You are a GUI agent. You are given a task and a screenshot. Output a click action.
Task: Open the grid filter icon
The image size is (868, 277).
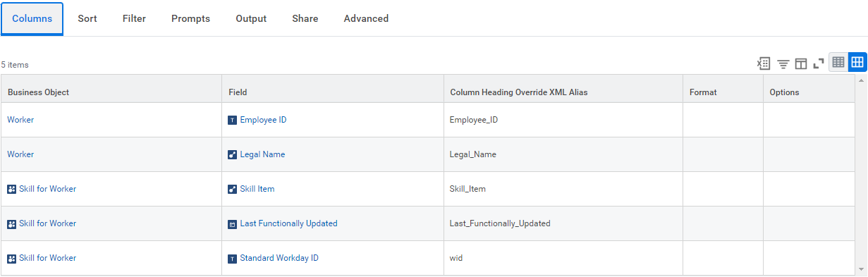coord(783,64)
